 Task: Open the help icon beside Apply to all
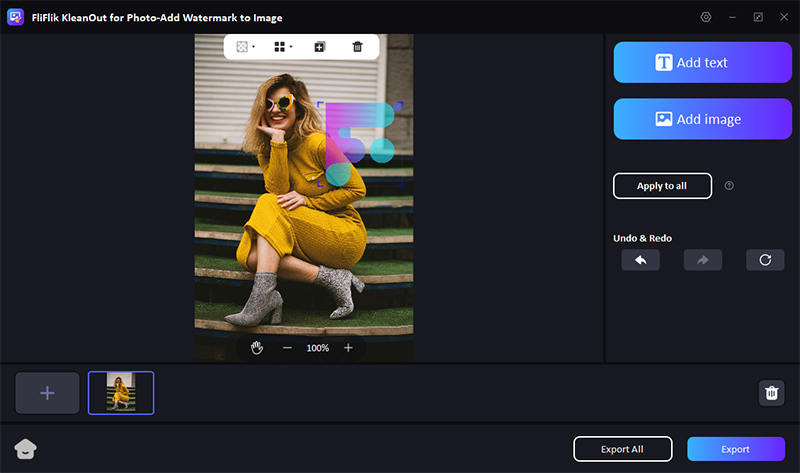click(x=729, y=186)
